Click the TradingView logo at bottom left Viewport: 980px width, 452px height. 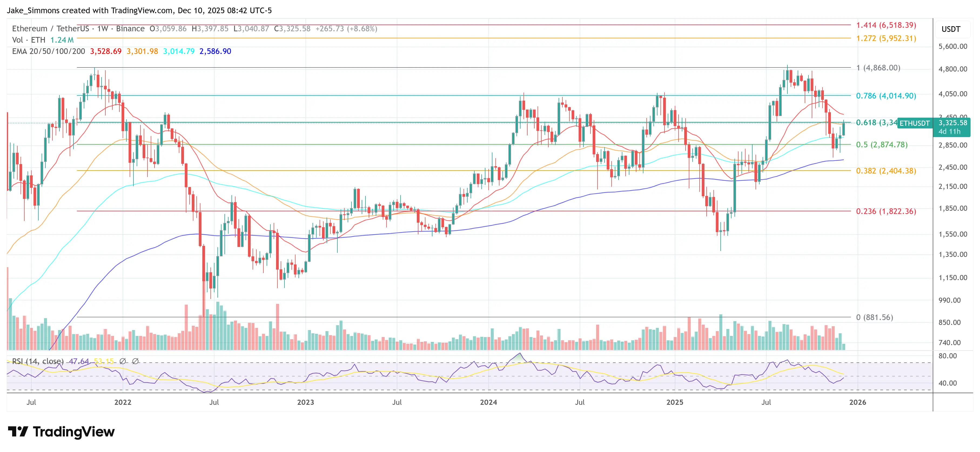click(x=61, y=431)
